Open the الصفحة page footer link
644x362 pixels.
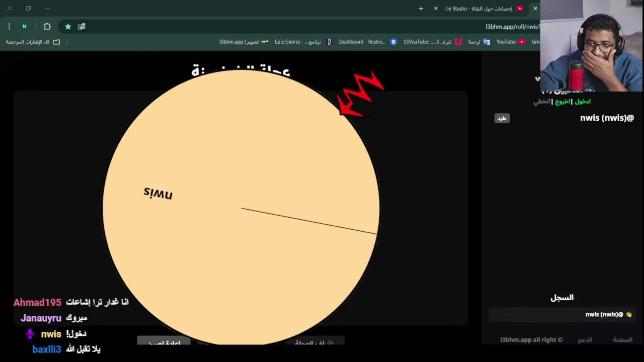622,340
